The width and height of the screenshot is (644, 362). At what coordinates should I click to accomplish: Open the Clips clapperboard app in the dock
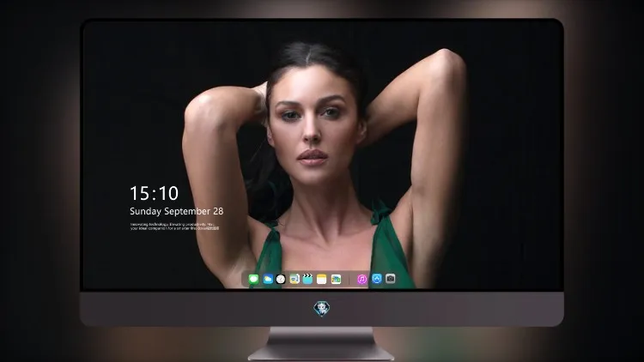point(307,279)
